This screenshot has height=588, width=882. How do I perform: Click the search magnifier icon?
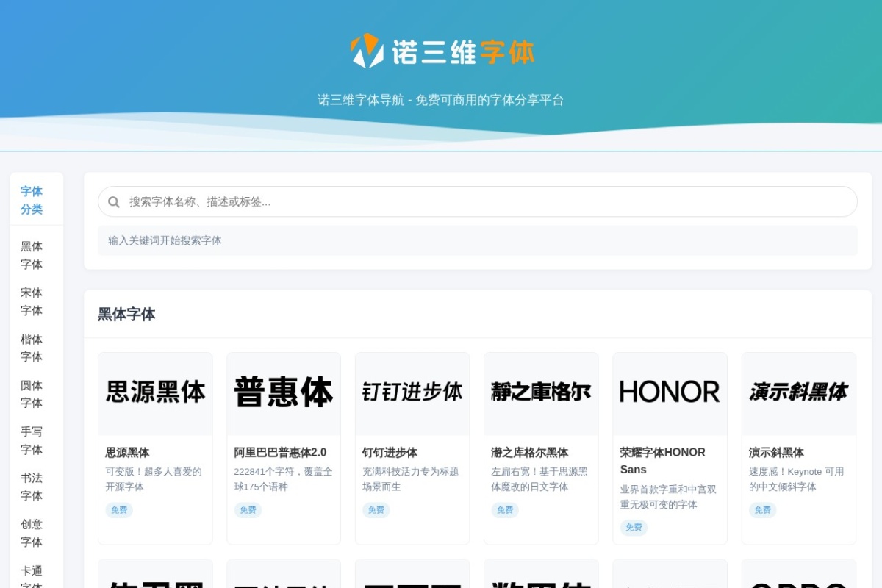[114, 201]
